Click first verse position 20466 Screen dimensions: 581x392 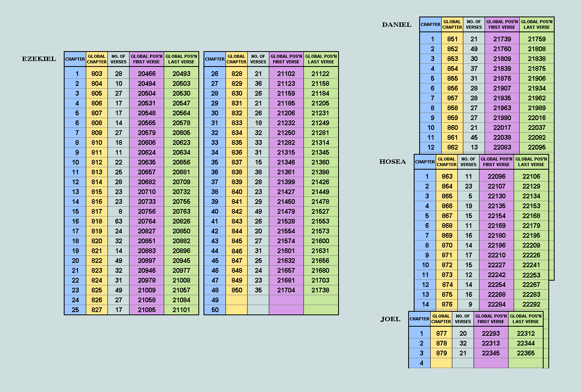pos(147,74)
